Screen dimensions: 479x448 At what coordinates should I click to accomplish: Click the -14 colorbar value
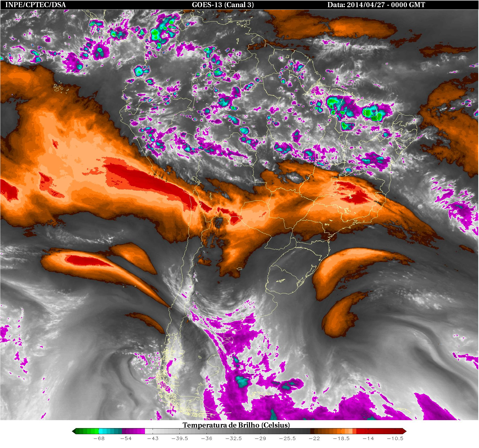[x=368, y=439]
